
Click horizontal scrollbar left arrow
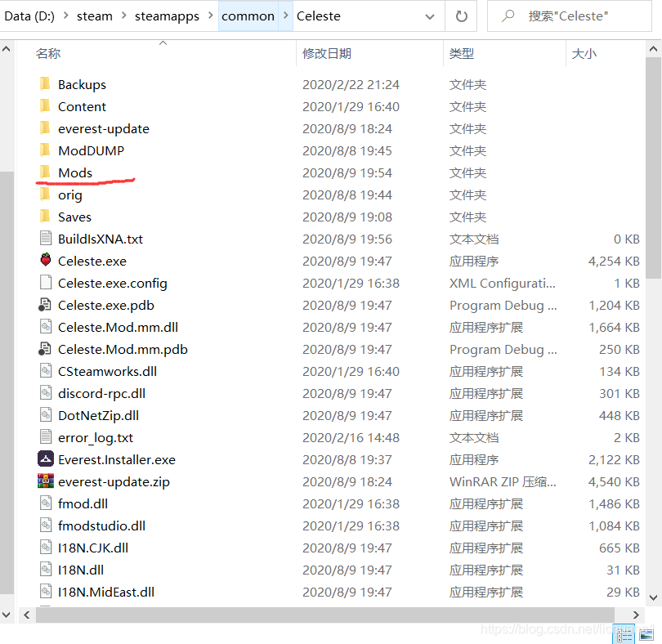(x=27, y=615)
